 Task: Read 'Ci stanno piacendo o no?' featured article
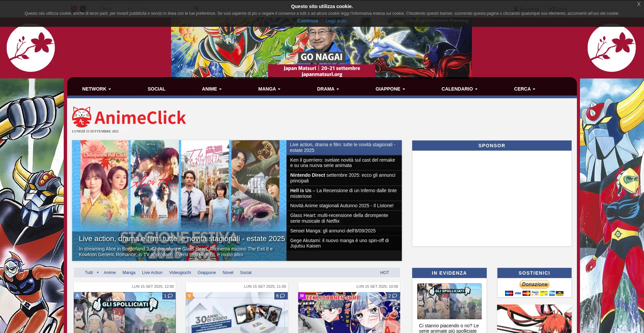(449, 328)
